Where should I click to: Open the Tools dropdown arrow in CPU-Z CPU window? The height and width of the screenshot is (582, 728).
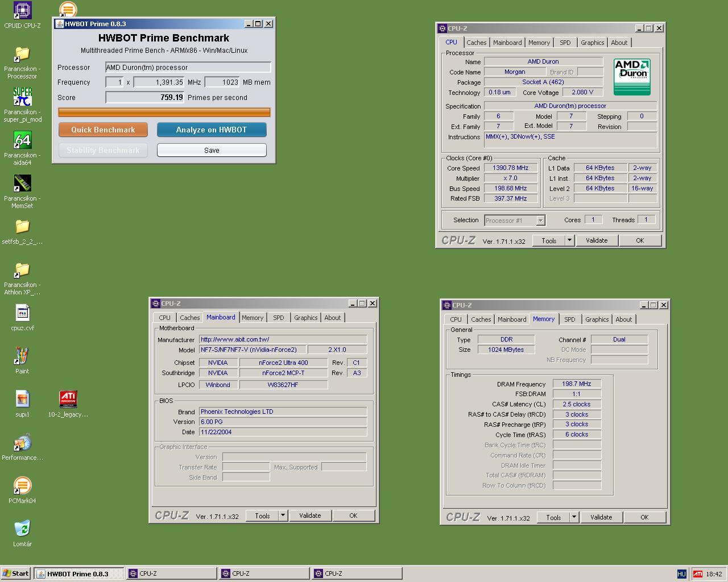tap(569, 240)
